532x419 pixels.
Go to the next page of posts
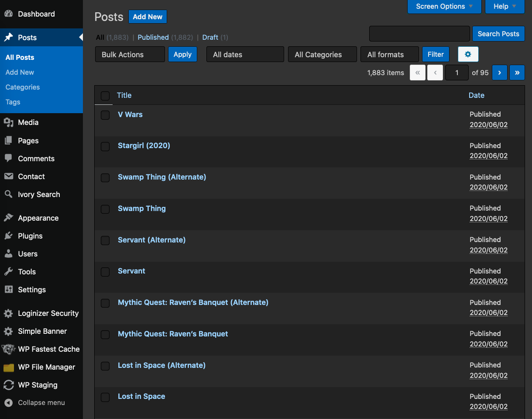coord(500,73)
